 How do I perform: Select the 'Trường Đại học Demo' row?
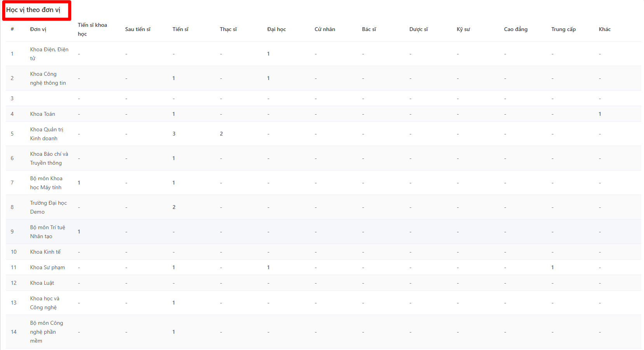[48, 207]
